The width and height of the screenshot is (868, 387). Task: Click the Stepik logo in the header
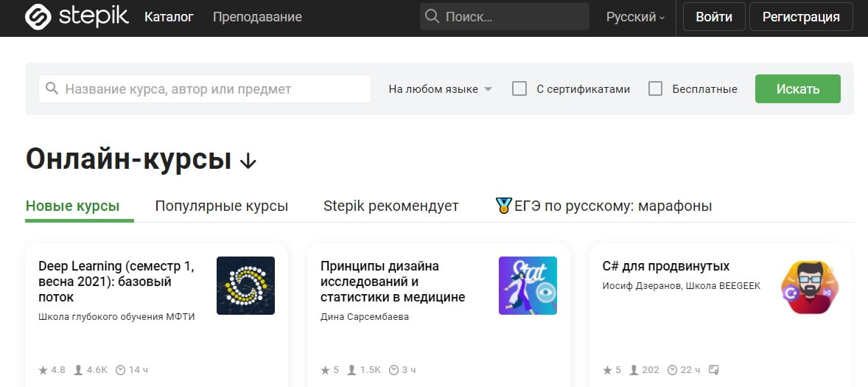[77, 17]
